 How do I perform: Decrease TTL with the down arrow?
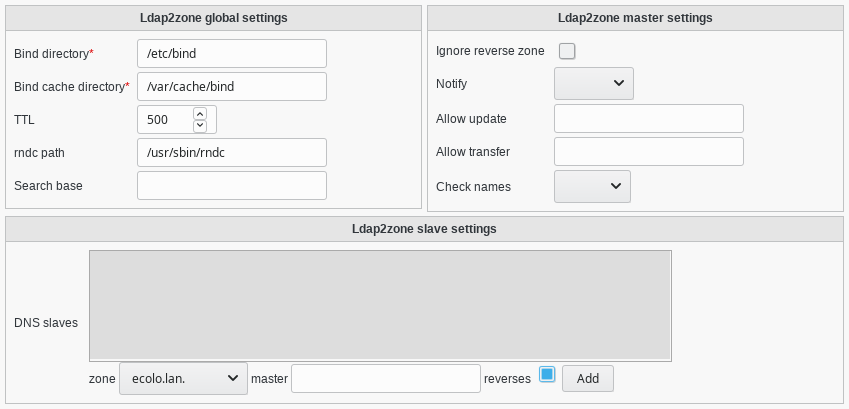point(200,126)
